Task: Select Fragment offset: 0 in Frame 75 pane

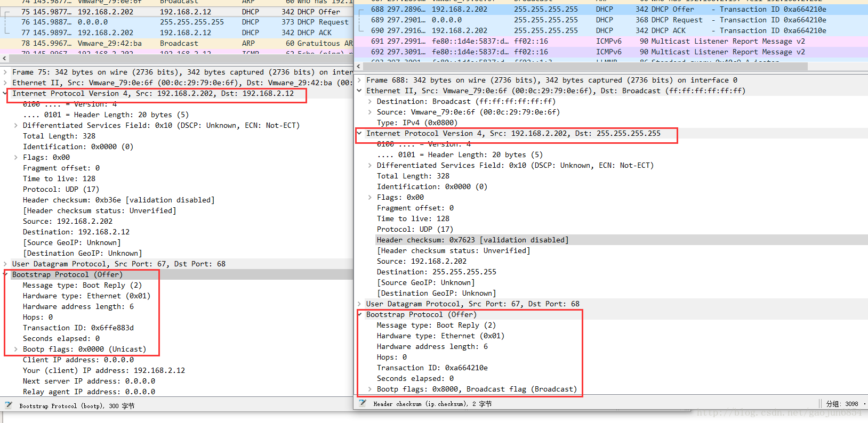Action: pyautogui.click(x=61, y=168)
